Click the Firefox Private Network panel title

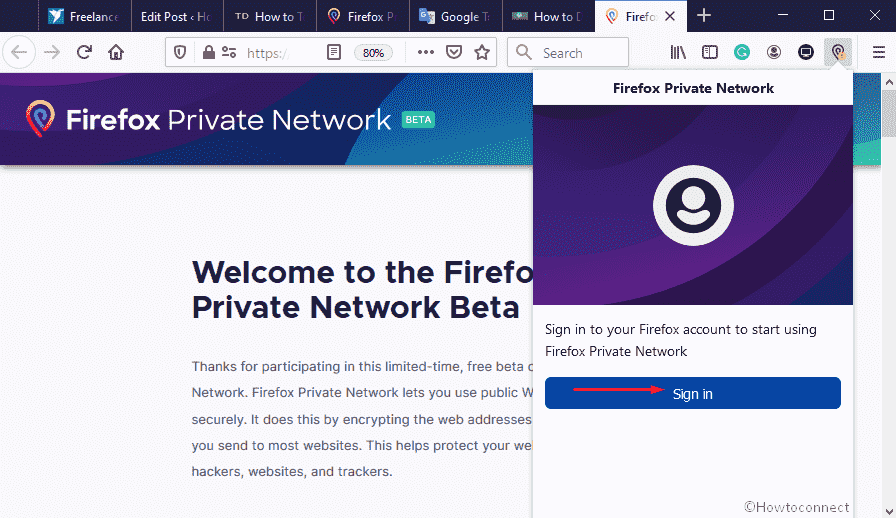(693, 88)
